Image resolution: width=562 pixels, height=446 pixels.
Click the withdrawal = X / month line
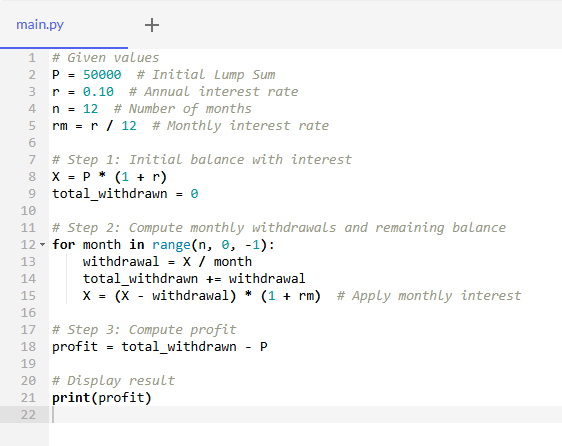coord(167,262)
